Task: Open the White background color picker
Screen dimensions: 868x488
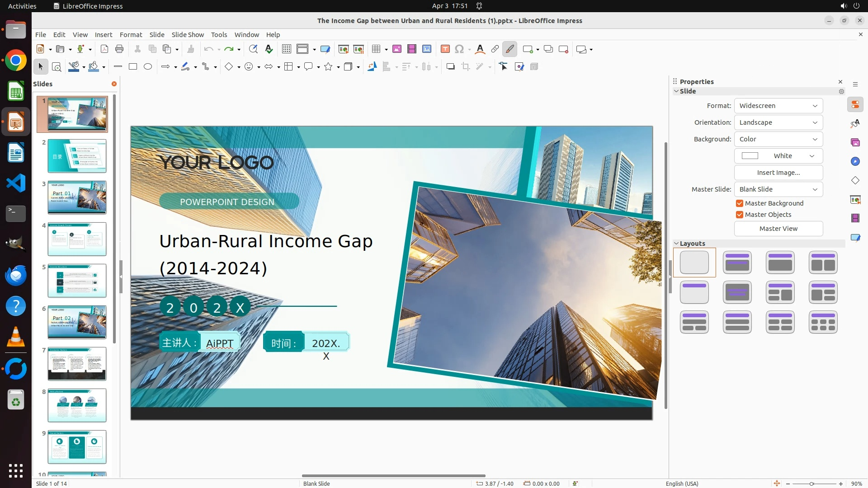Action: tap(778, 156)
